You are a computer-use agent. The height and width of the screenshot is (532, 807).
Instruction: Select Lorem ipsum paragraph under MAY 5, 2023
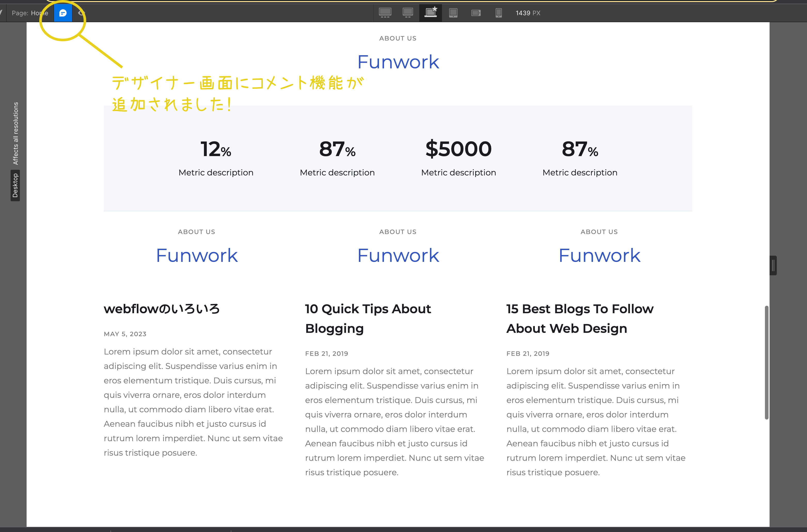tap(194, 402)
